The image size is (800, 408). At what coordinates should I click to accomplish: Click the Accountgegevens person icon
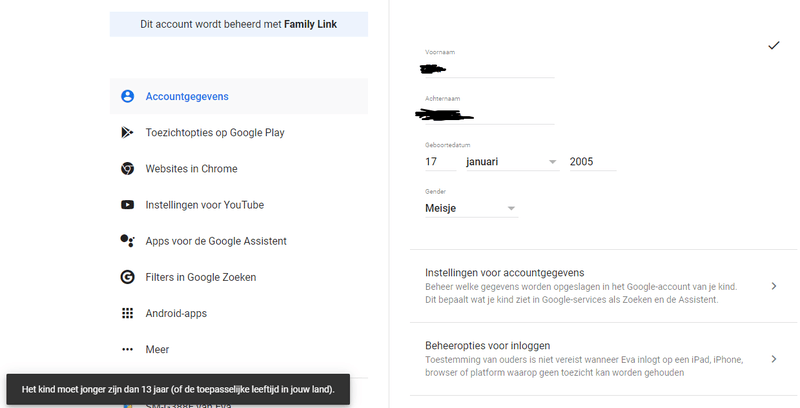point(127,96)
